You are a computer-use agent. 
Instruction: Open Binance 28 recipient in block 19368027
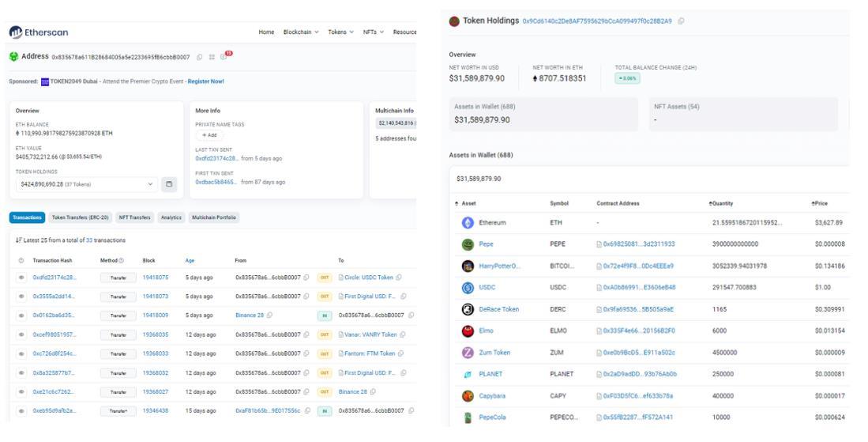click(352, 391)
